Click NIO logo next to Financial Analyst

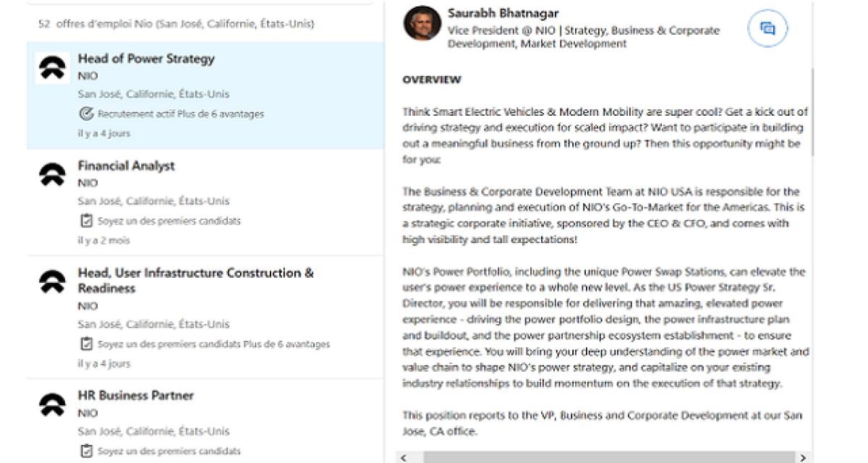52,175
